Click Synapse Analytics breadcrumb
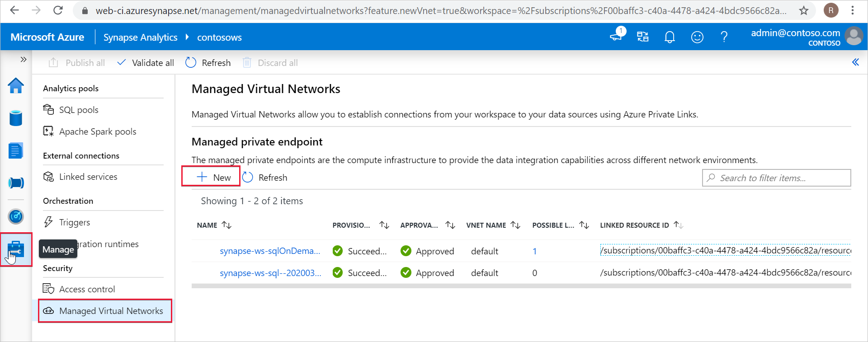The image size is (868, 342). 140,37
